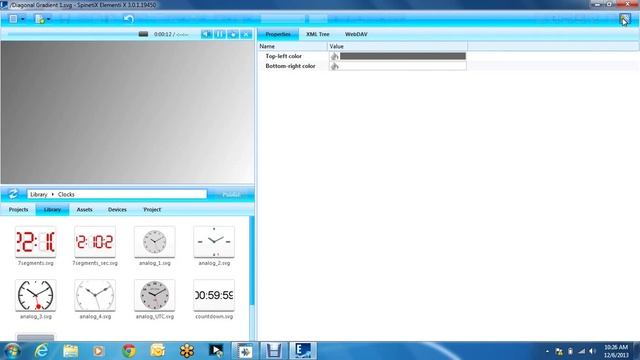
Task: Open the dark gray Top-left color swatch
Action: point(402,56)
